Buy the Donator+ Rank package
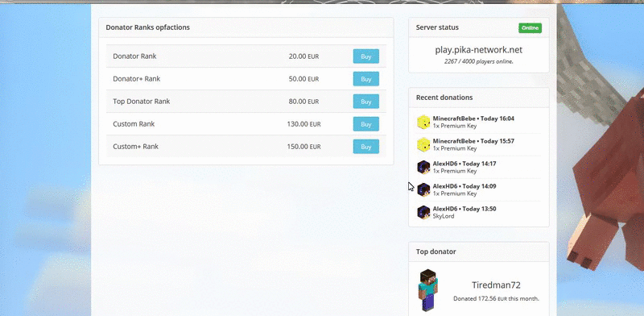The width and height of the screenshot is (644, 316). (x=366, y=79)
